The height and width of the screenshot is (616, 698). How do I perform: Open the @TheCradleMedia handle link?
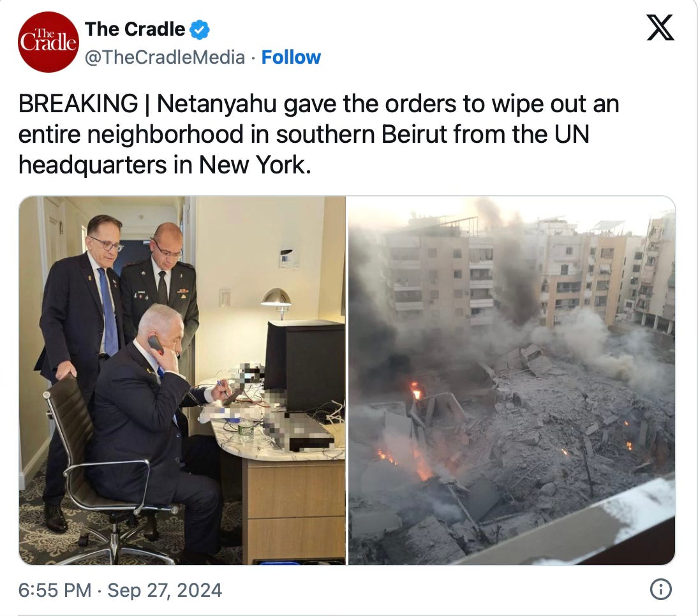click(165, 57)
